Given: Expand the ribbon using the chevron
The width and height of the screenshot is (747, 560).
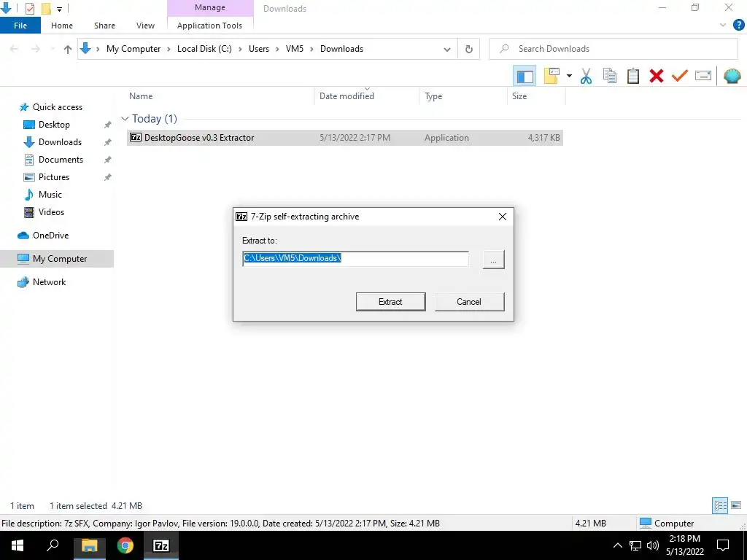Looking at the screenshot, I should click(723, 26).
